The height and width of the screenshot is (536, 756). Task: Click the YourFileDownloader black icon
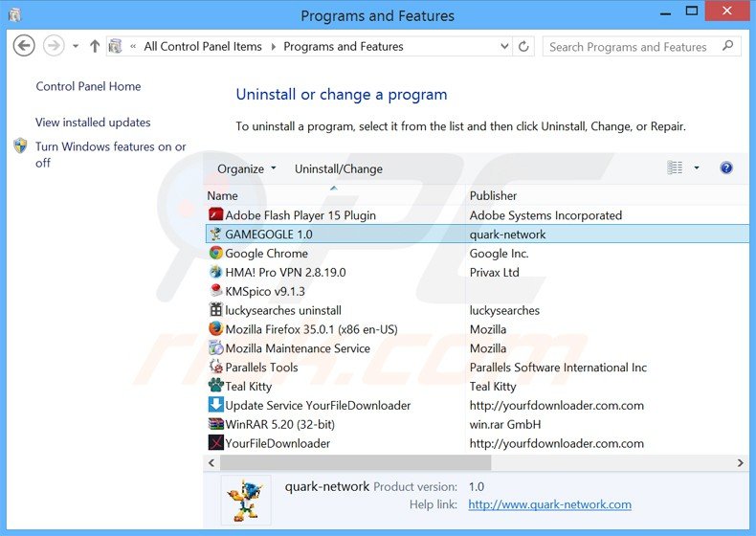click(215, 443)
